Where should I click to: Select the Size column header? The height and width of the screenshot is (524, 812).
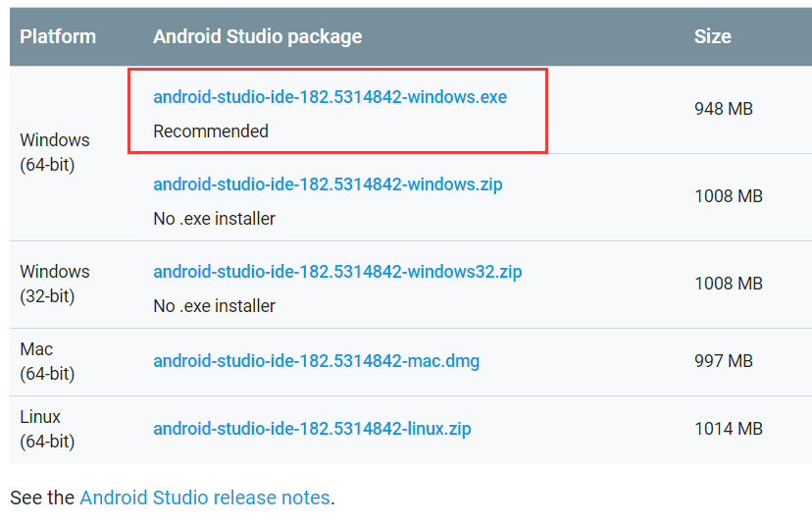pos(713,37)
